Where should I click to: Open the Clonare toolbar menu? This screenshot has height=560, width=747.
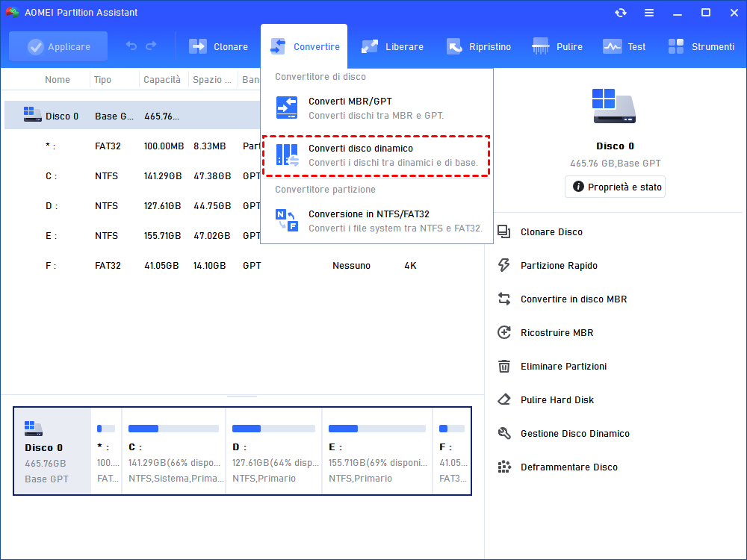tap(218, 46)
